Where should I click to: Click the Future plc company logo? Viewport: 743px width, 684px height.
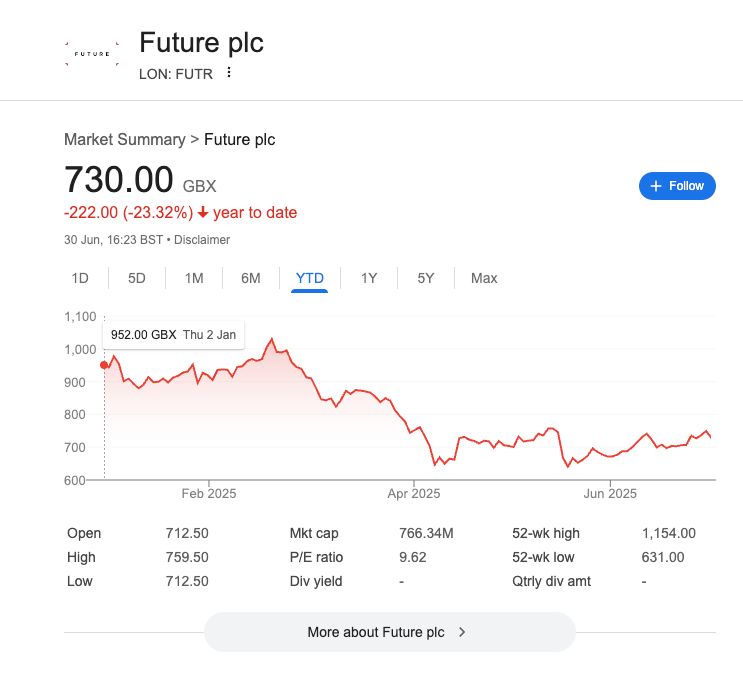[x=92, y=54]
